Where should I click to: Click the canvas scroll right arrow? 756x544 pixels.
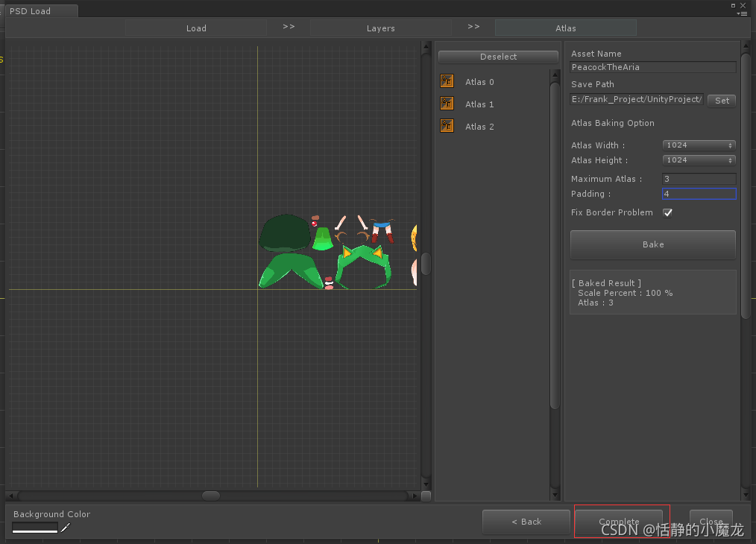[x=415, y=496]
